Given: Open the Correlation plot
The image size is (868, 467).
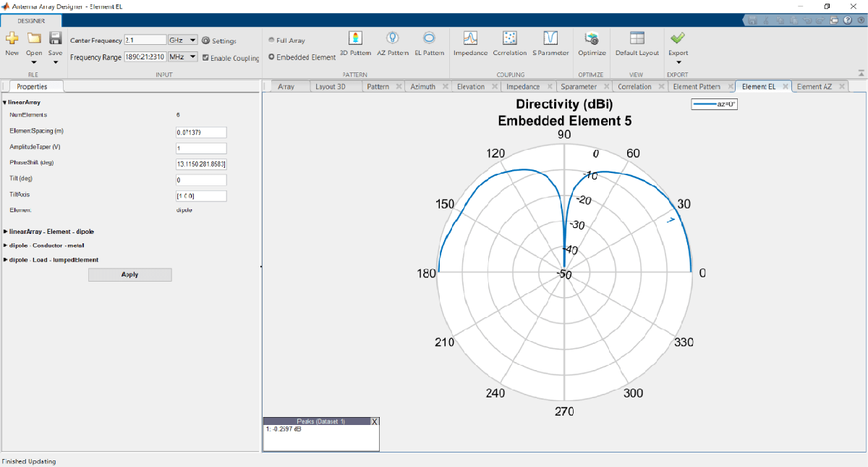Looking at the screenshot, I should click(x=510, y=38).
